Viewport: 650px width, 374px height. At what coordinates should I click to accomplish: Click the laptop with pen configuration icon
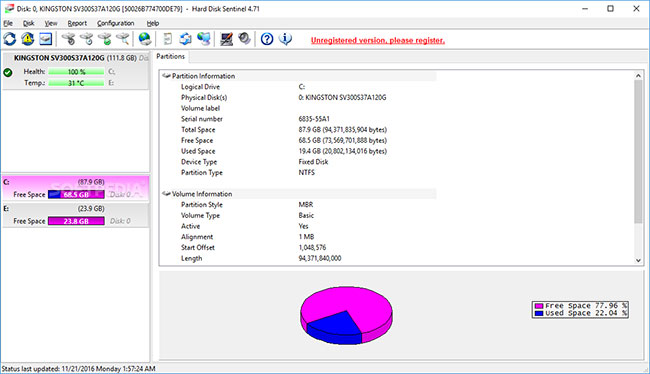pyautogui.click(x=226, y=39)
